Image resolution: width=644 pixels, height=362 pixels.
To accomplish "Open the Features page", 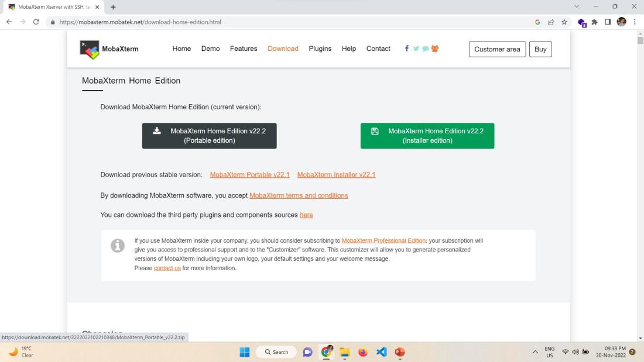I will [244, 49].
